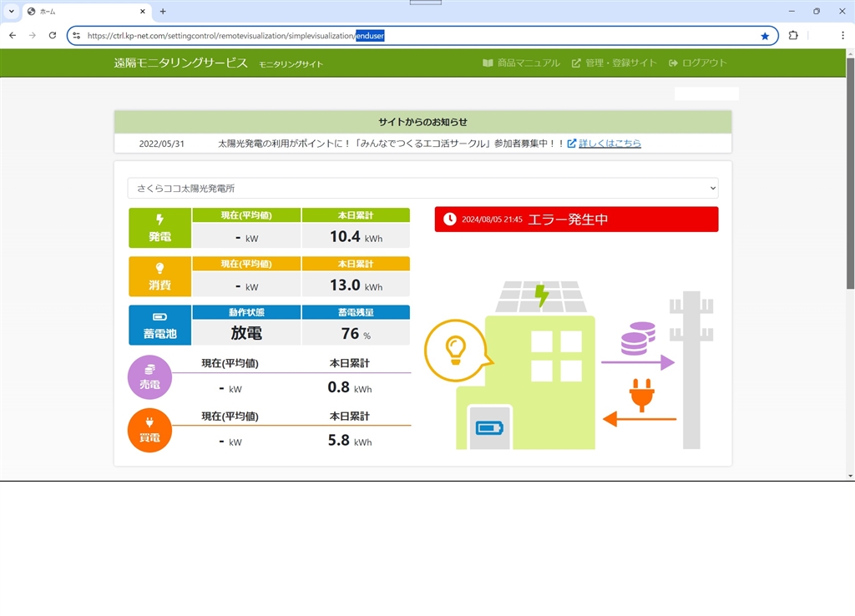
Task: Click サイトからのお知らせ header
Action: point(422,122)
